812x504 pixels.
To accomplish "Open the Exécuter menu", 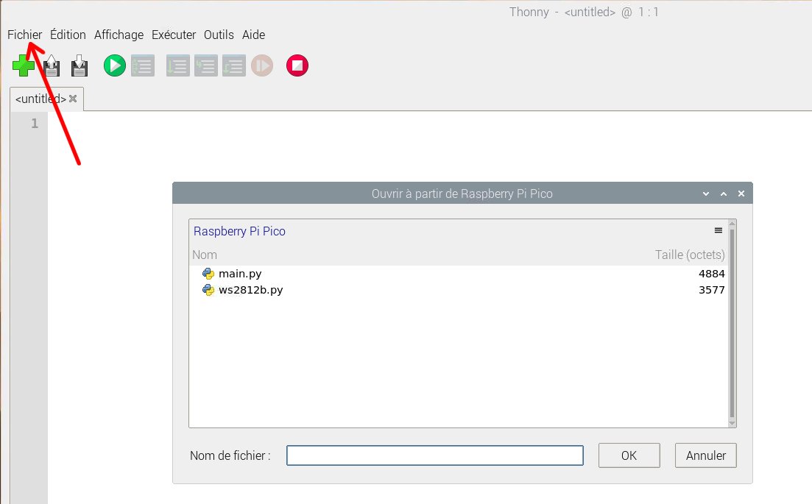I will tap(174, 35).
